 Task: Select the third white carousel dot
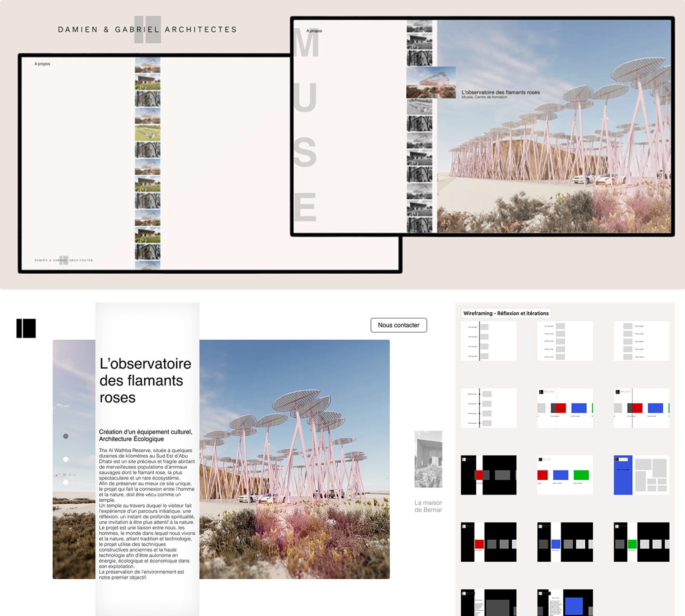tap(66, 482)
